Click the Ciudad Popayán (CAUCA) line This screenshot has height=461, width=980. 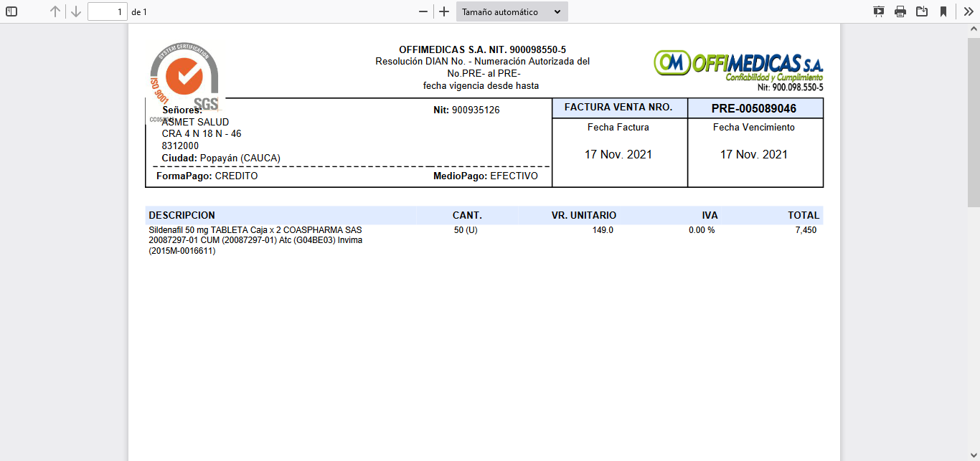[x=221, y=158]
